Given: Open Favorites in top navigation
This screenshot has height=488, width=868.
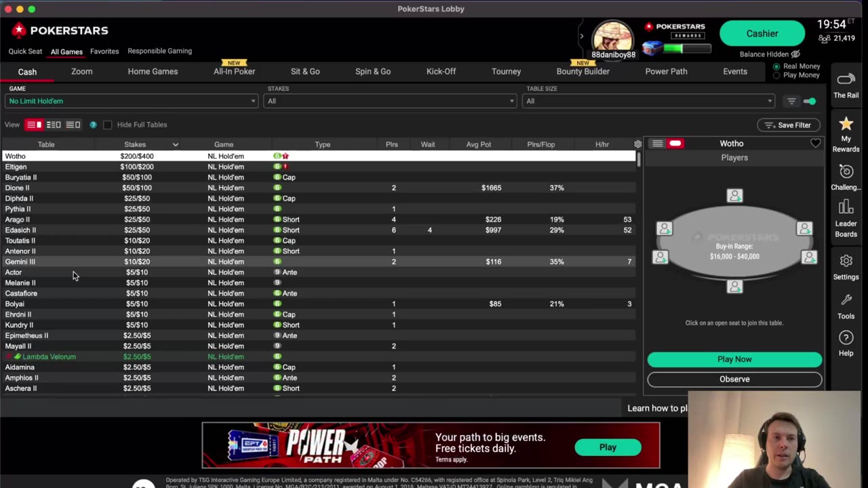Looking at the screenshot, I should pos(104,51).
